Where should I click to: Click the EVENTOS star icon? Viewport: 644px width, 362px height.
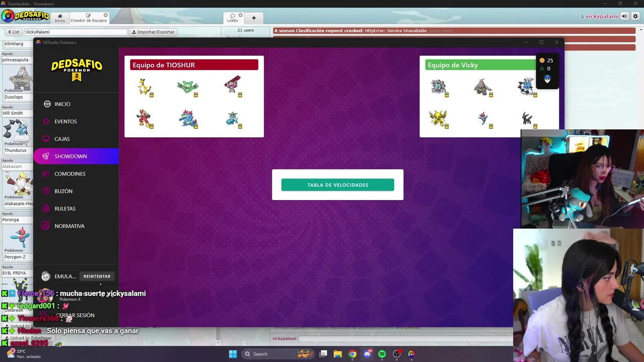[46, 122]
